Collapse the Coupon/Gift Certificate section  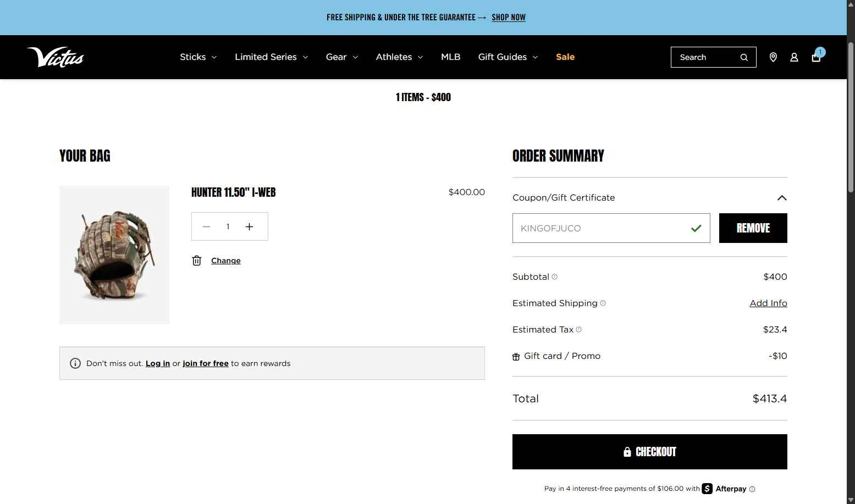(x=782, y=198)
